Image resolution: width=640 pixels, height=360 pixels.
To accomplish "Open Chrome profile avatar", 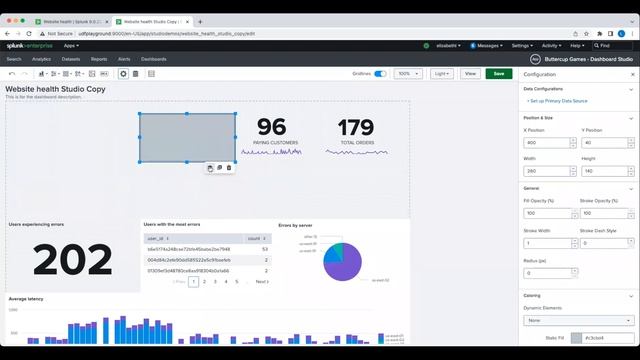I will [x=622, y=33].
